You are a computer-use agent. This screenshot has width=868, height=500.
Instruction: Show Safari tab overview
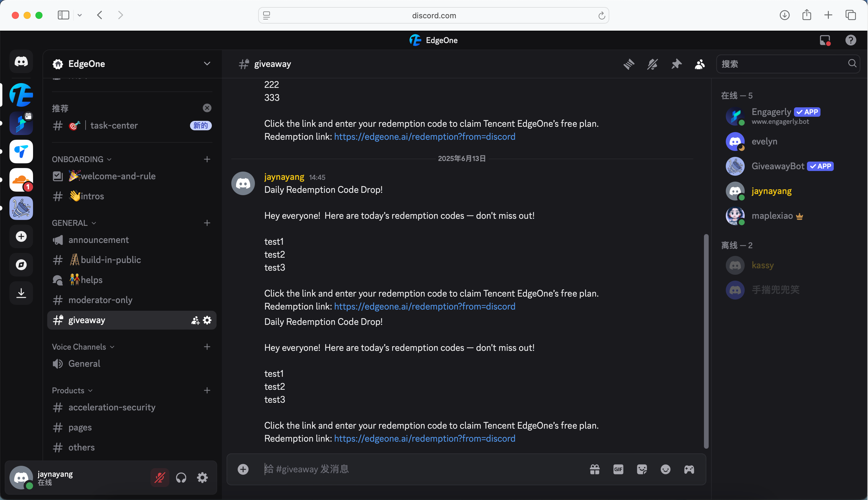[851, 15]
